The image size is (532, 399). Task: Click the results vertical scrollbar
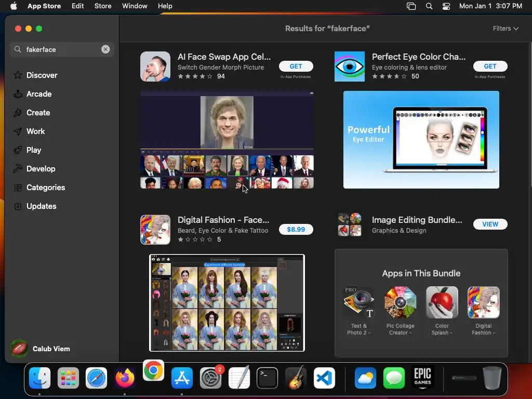click(530, 115)
